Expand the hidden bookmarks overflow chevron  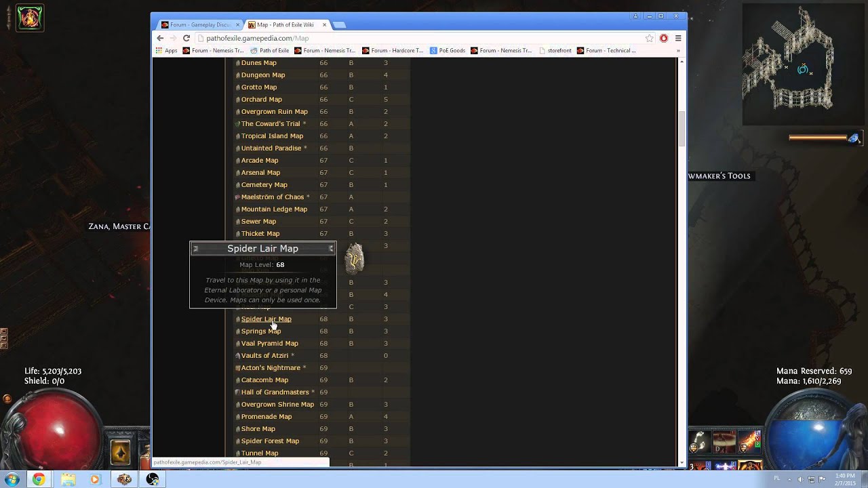677,50
